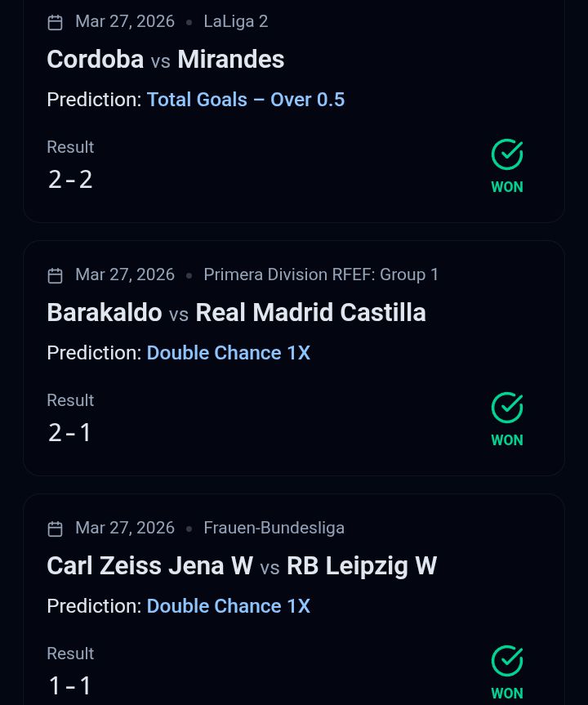Select the Mirandes team name

coord(230,60)
